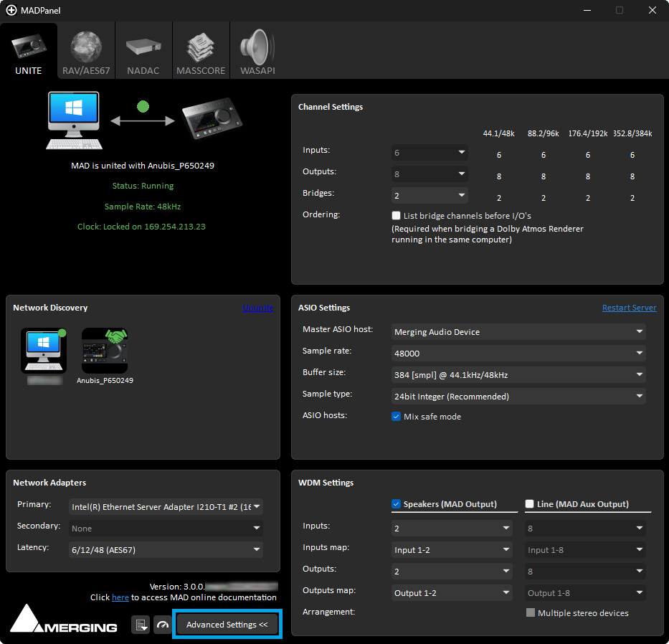
Task: Click the 'Status: Running' text
Action: 143,186
